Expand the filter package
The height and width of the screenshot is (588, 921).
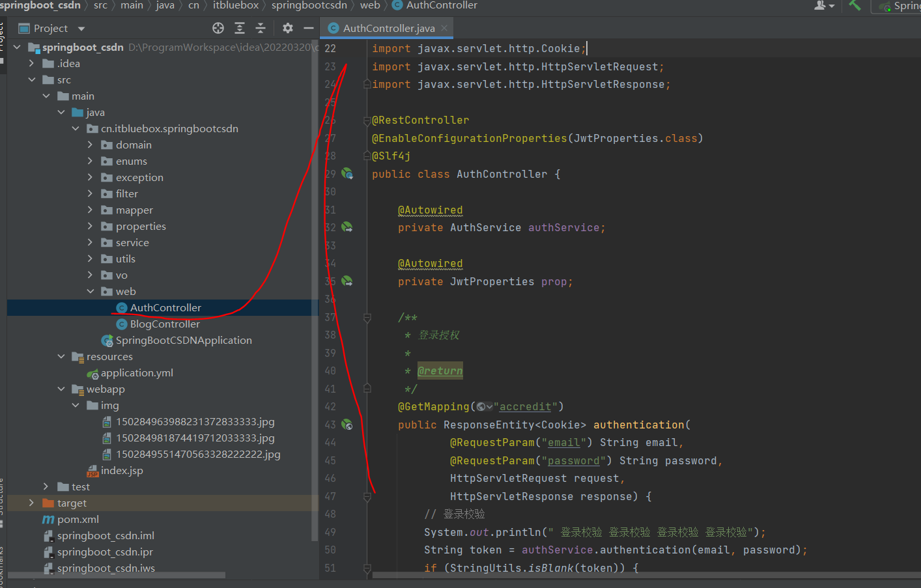(90, 193)
